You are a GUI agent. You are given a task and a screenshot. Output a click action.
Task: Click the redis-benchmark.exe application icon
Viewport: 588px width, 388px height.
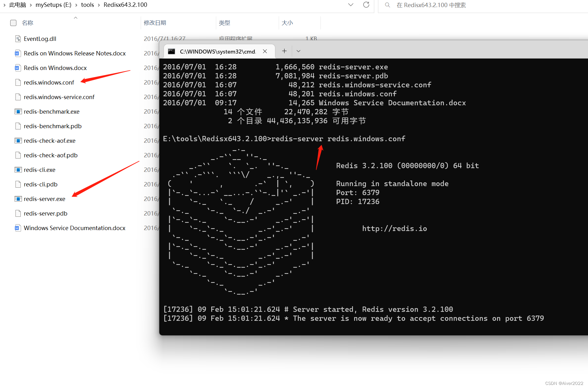[x=18, y=111]
